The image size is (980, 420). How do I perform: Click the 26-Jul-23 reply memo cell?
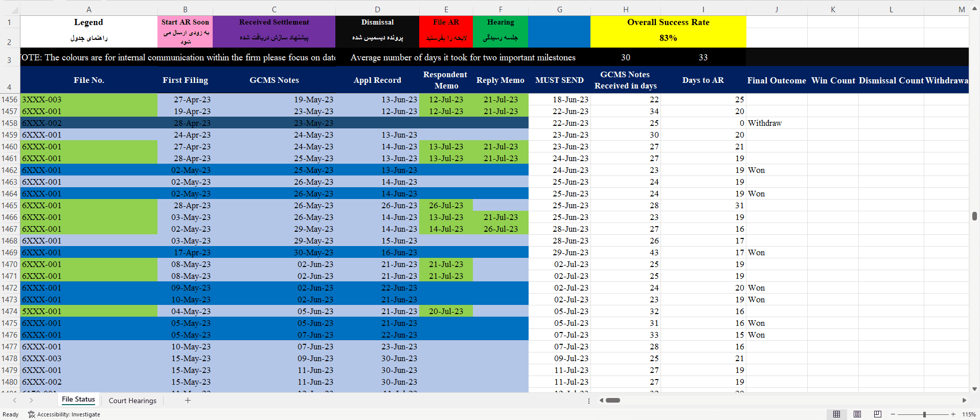(x=500, y=229)
